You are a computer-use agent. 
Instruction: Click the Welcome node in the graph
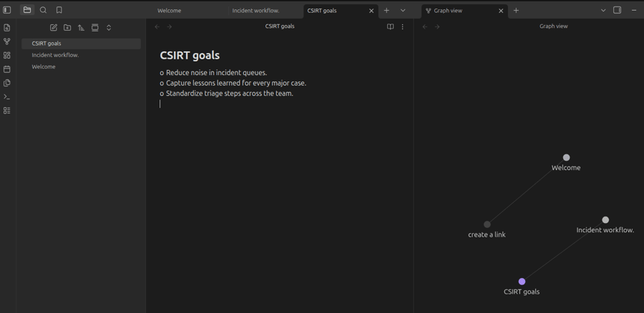pyautogui.click(x=567, y=157)
